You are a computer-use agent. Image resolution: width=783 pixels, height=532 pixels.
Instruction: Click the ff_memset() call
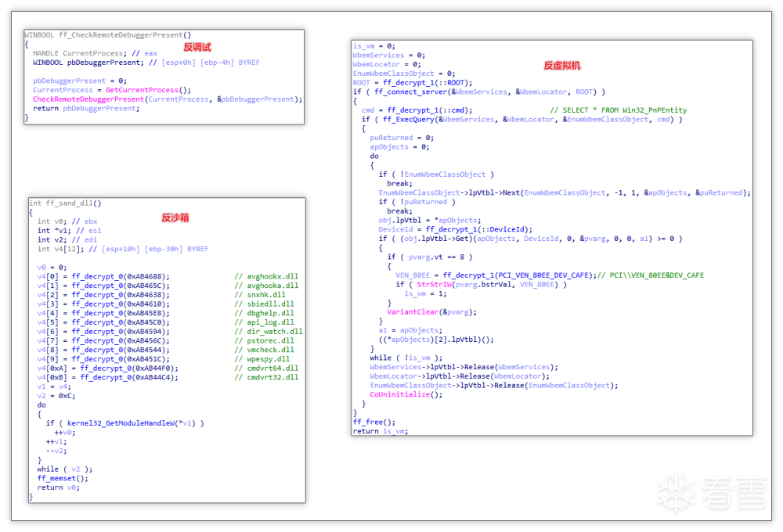click(63, 479)
